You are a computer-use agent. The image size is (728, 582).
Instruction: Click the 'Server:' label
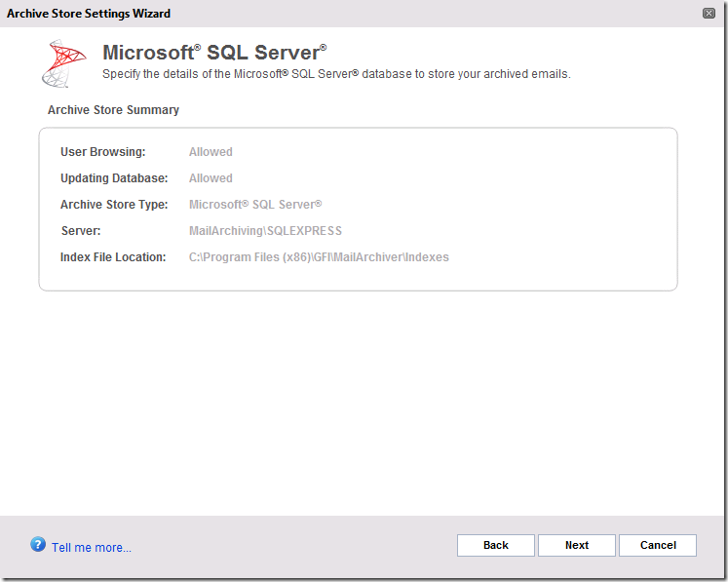[x=81, y=231]
